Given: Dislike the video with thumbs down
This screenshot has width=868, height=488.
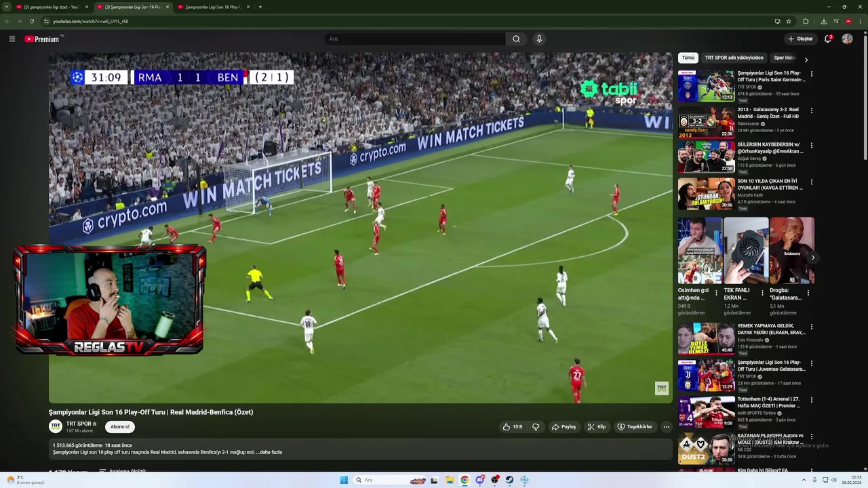Looking at the screenshot, I should [x=536, y=427].
